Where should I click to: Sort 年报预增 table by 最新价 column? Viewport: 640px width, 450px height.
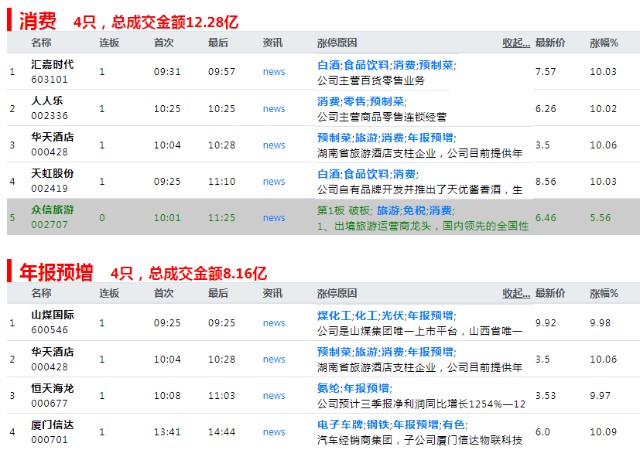tap(550, 293)
